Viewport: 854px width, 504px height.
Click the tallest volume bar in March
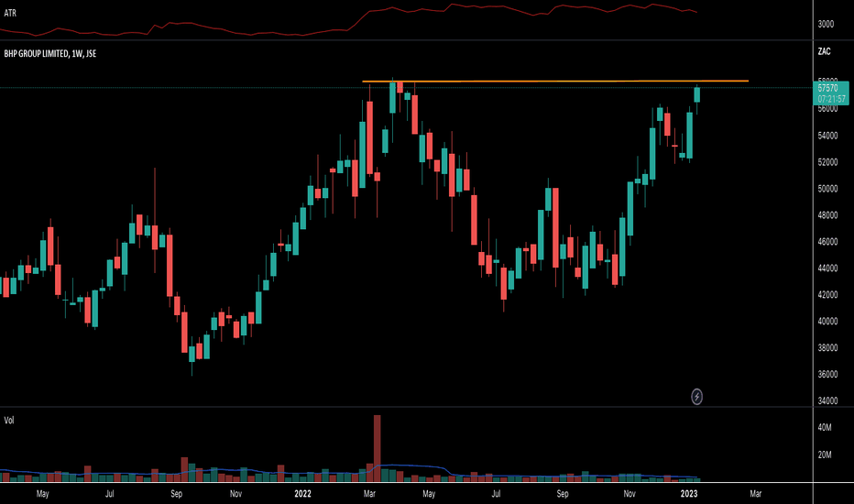click(377, 448)
